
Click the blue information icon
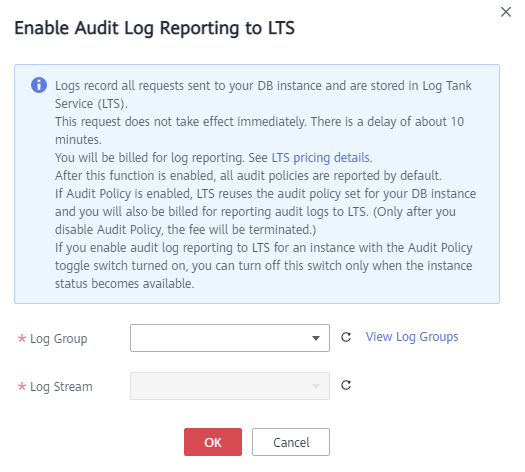(x=39, y=85)
